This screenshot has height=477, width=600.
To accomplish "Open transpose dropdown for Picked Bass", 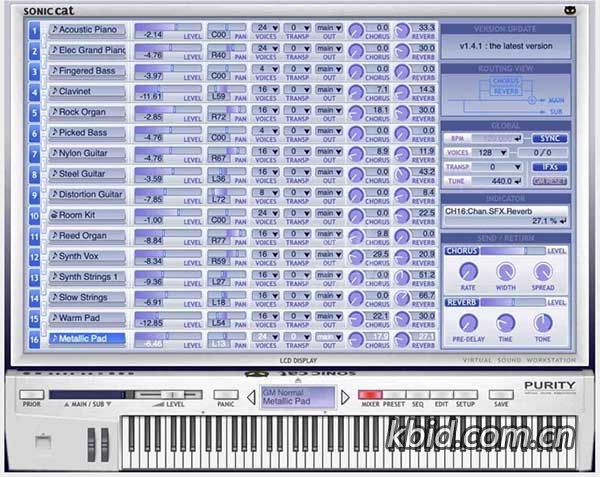I will click(297, 131).
